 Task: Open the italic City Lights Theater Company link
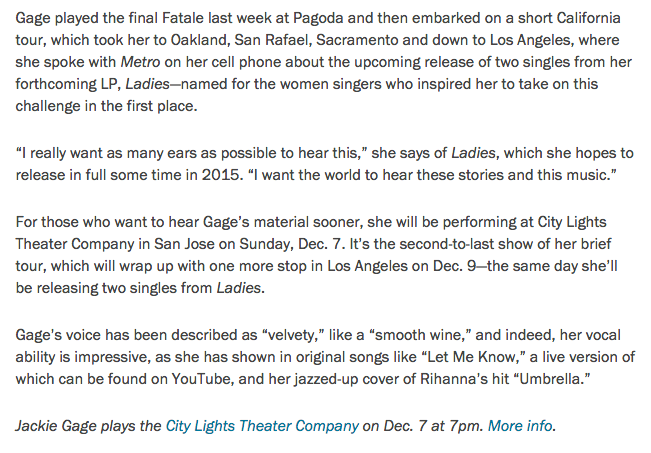tap(262, 425)
